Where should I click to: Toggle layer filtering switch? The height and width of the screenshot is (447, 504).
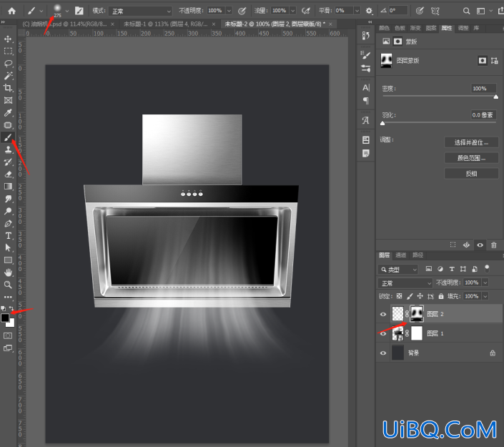tap(487, 268)
